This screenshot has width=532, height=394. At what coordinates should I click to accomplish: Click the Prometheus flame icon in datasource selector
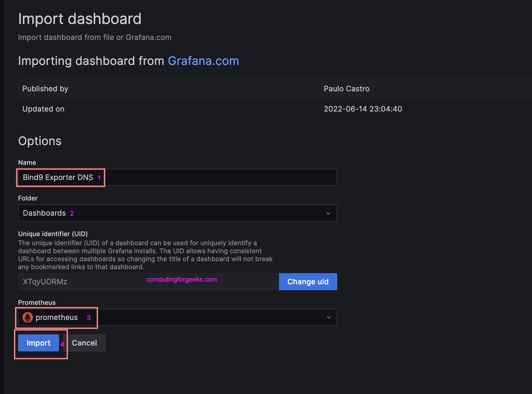click(27, 317)
